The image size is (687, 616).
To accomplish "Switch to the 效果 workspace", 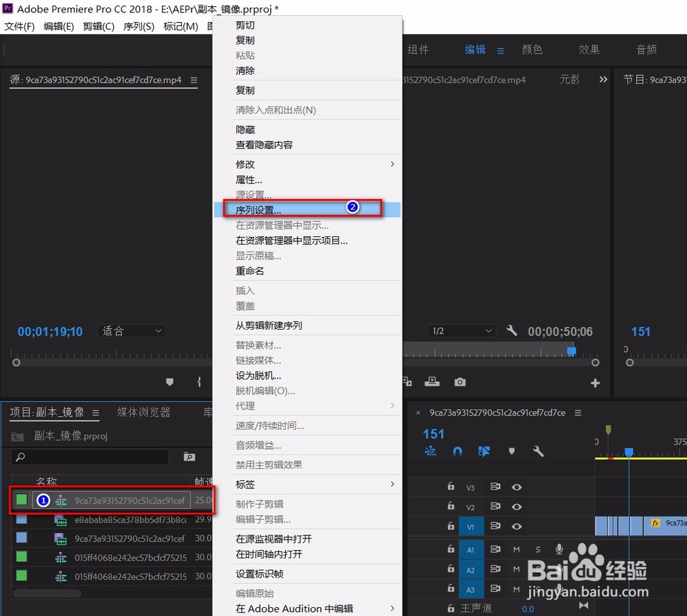I will 589,49.
